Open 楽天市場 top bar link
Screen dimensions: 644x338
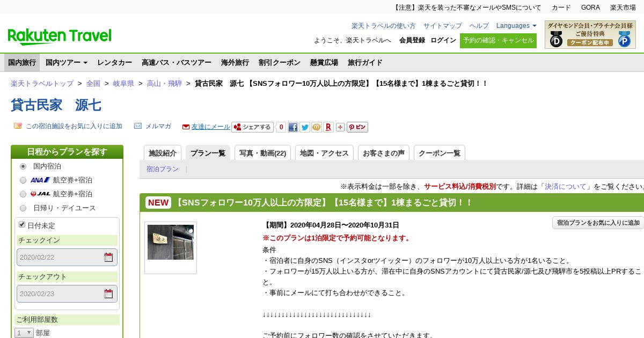[623, 8]
